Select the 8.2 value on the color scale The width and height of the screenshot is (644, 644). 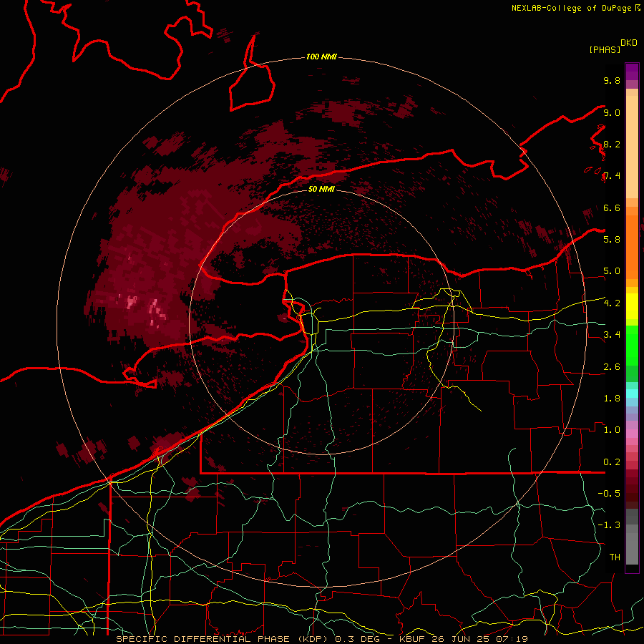(x=612, y=144)
